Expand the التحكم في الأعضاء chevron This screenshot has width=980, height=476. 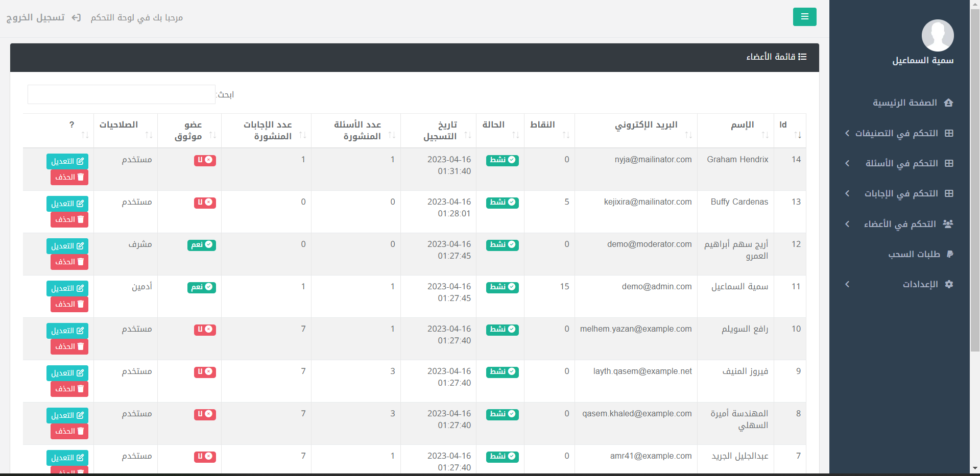[x=847, y=224]
